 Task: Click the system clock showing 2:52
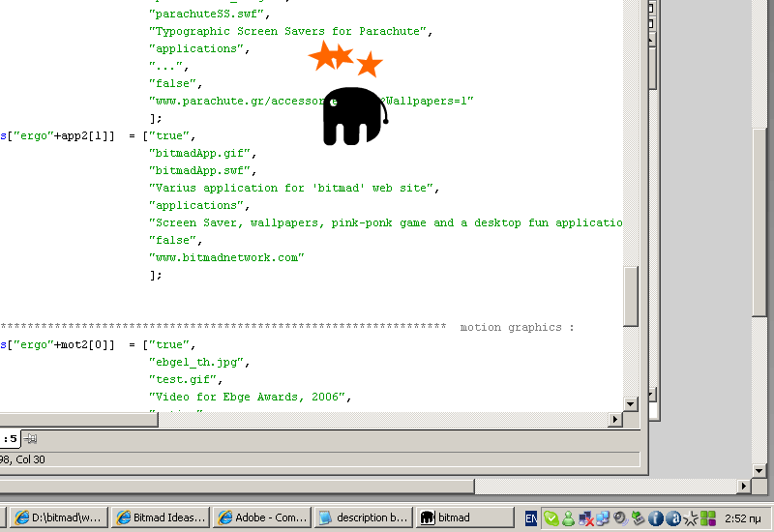(742, 517)
